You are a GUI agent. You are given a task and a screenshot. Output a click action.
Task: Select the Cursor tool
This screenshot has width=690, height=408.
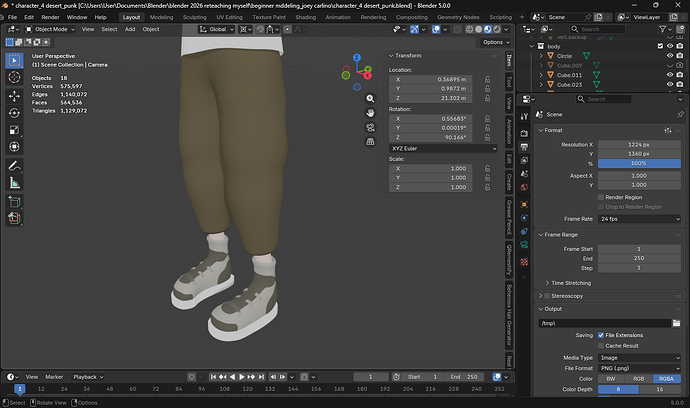pos(15,77)
